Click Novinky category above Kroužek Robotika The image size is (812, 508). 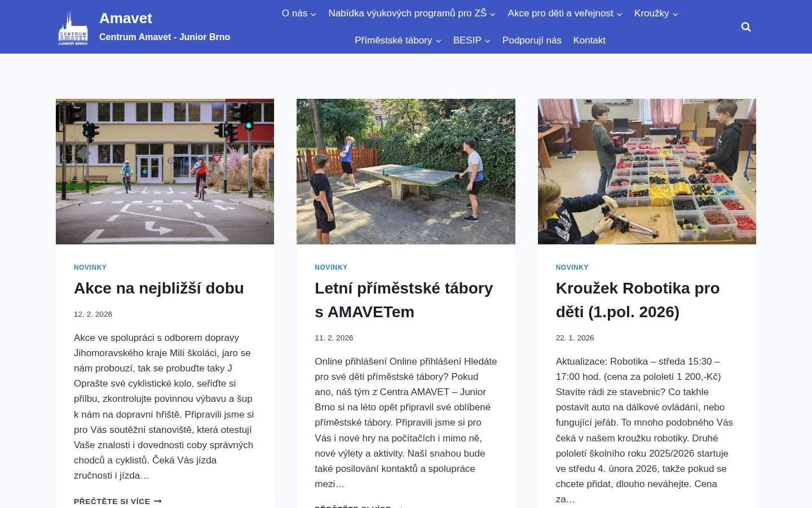[x=572, y=268]
